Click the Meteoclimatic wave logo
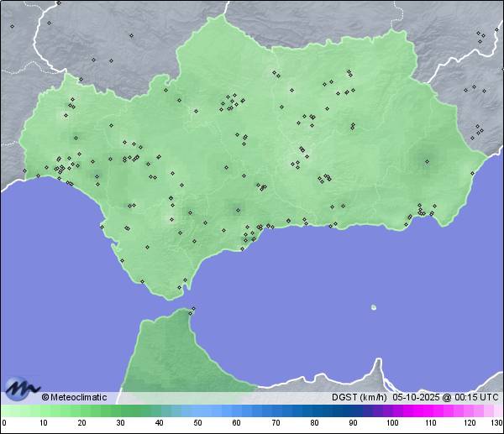 (x=21, y=389)
